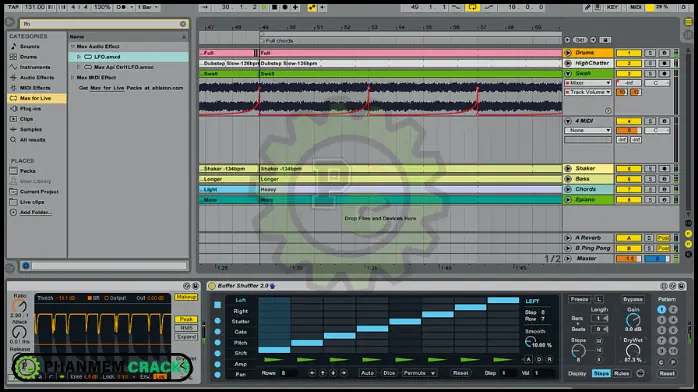Open the Get Max for Live Packs link
698x392 pixels.
click(x=131, y=88)
